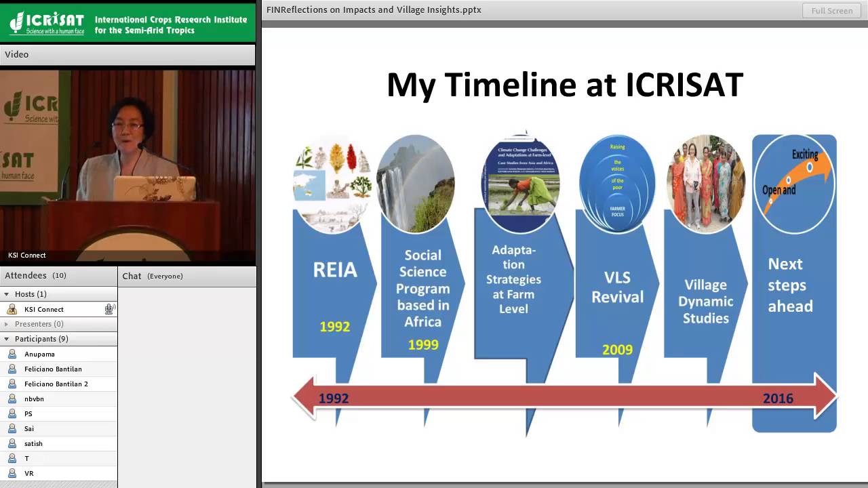Click the Chat (Everyone) panel header

(x=187, y=276)
